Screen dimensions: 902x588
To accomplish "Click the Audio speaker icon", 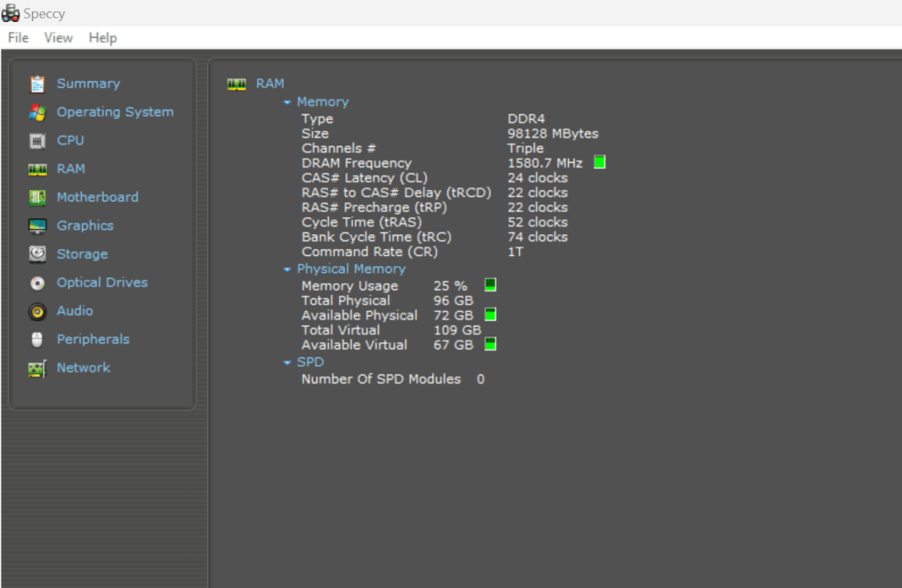I will click(37, 311).
